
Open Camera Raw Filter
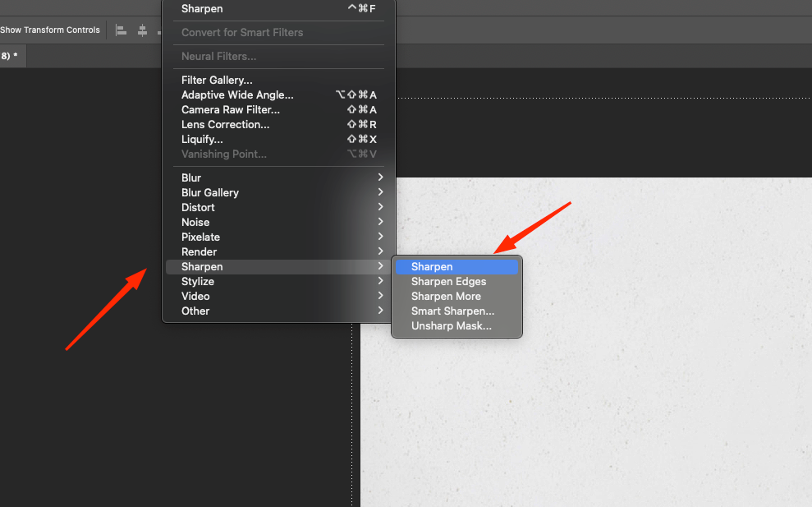(x=278, y=109)
